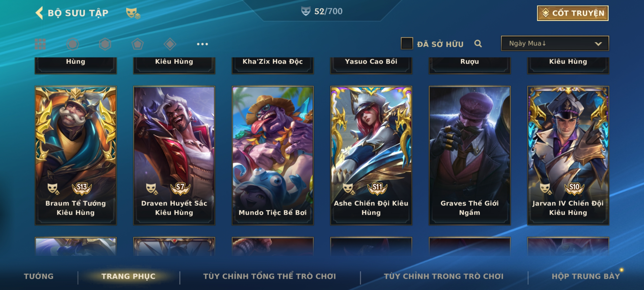This screenshot has width=644, height=290.
Task: Open the magnifying glass skin search
Action: click(478, 44)
